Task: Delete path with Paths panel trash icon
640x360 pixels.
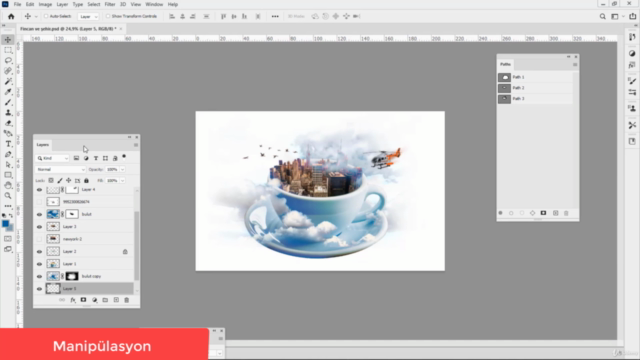Action: (566, 213)
